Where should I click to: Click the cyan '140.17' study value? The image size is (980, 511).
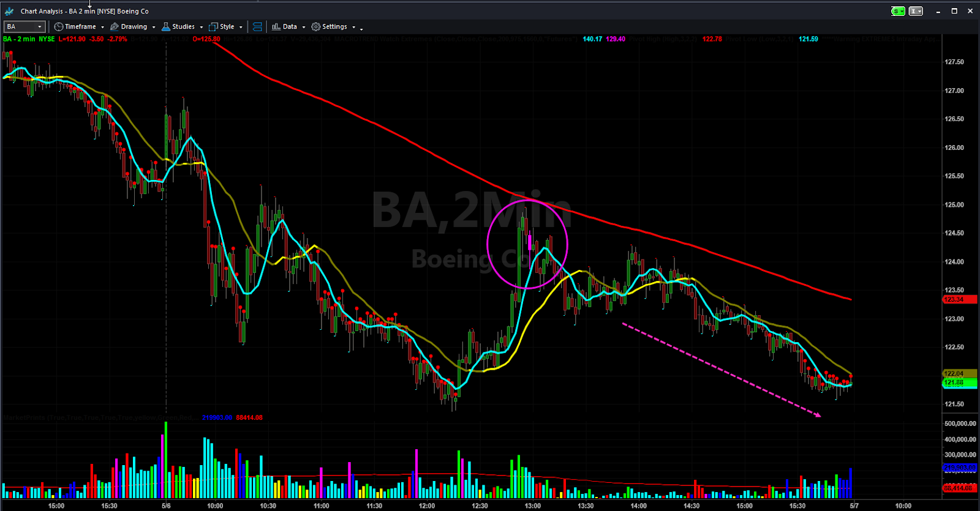(x=592, y=39)
